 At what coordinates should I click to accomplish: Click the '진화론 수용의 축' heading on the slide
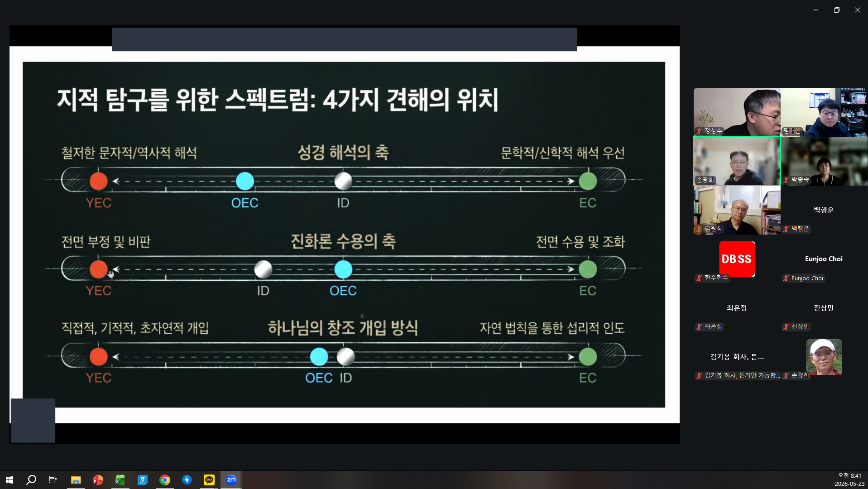click(343, 241)
